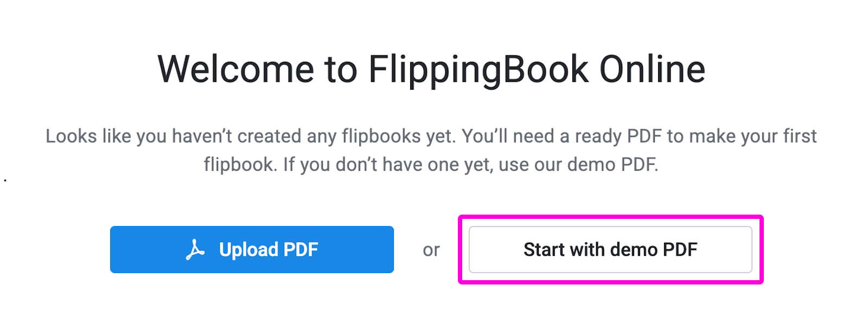Launch the demo PDF flipbook option
The height and width of the screenshot is (330, 868).
coord(610,249)
